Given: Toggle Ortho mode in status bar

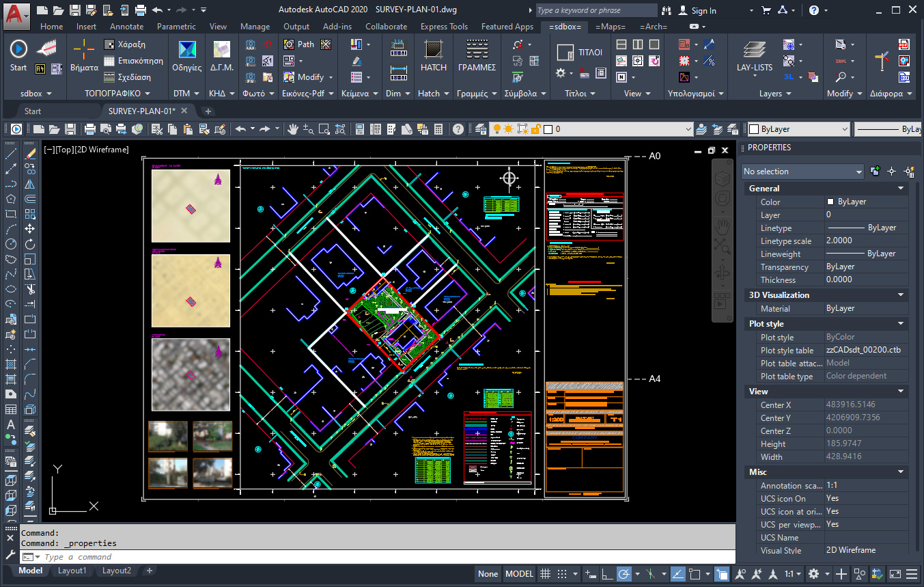Looking at the screenshot, I should pyautogui.click(x=606, y=574).
